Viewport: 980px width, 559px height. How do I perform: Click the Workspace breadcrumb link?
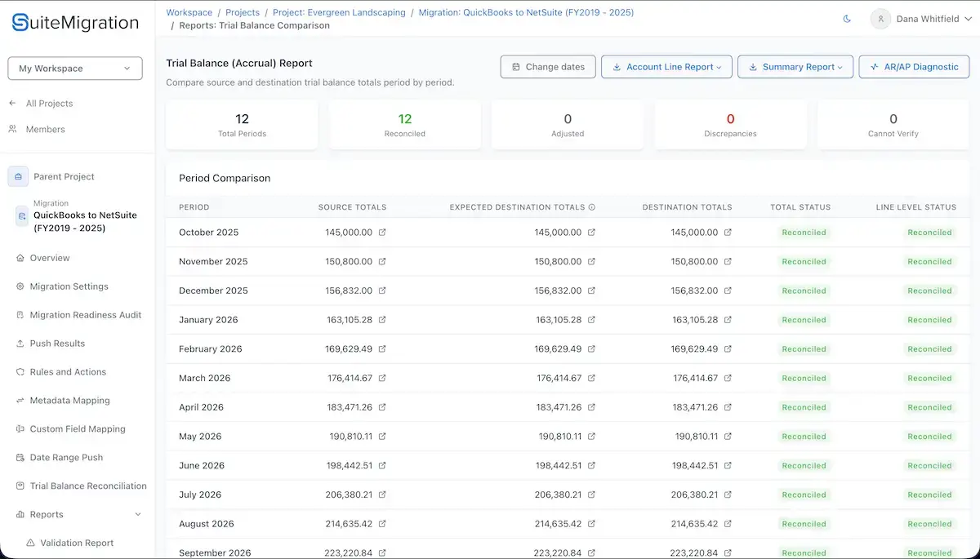point(189,12)
